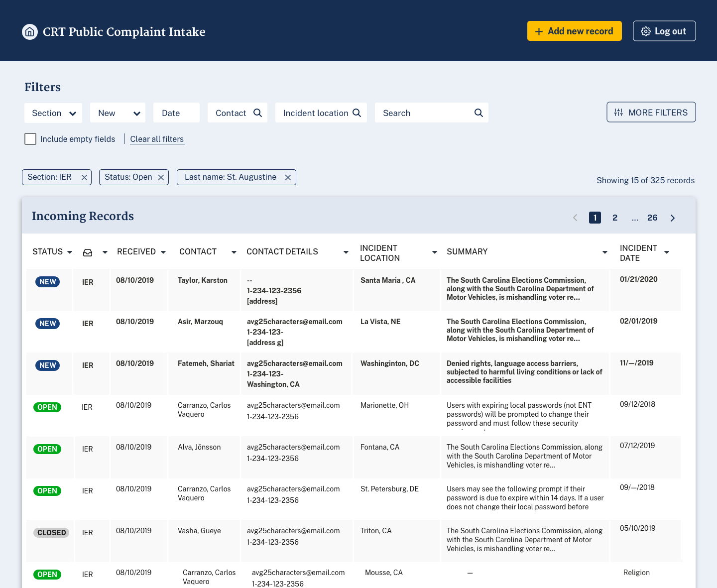Image resolution: width=717 pixels, height=588 pixels.
Task: Sort by INCIDENT LOCATION column arrow
Action: coord(435,252)
